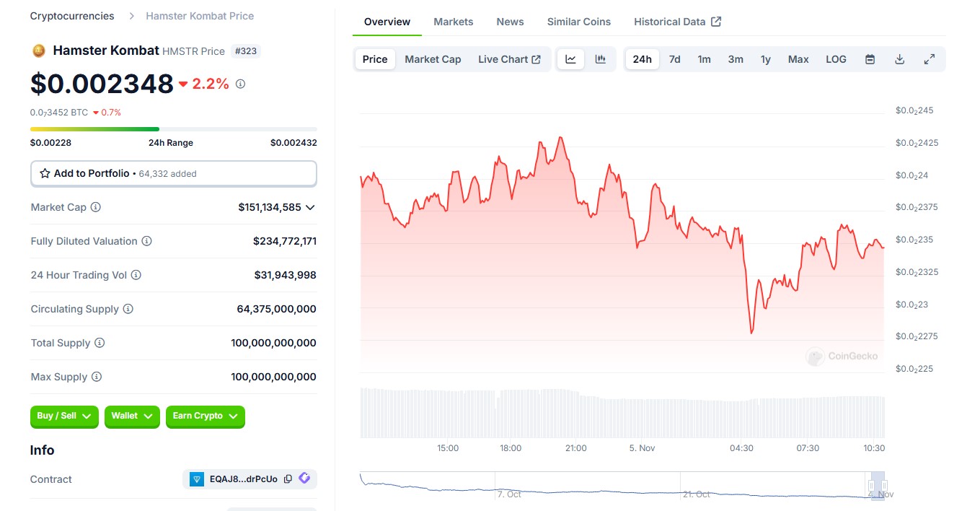This screenshot has width=980, height=511.
Task: Click the chart range navigator handle
Action: tap(871, 486)
